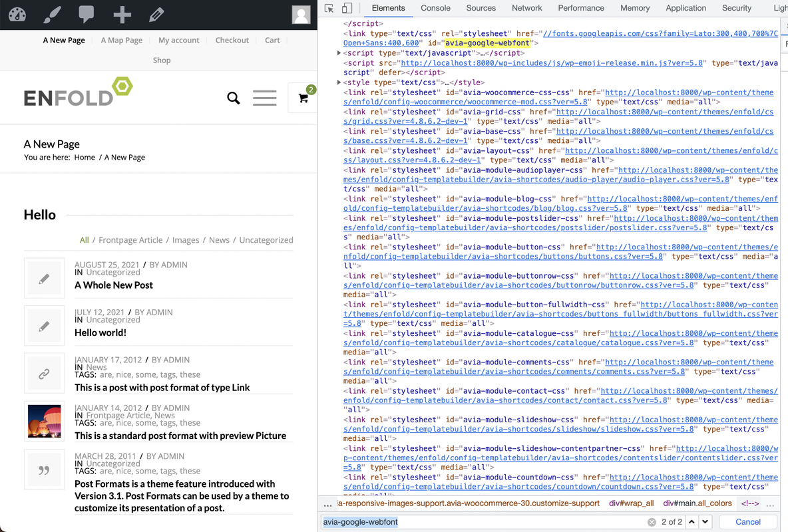This screenshot has width=788, height=532.
Task: Click pencil icon beside A Whole New Post
Action: coord(44,279)
